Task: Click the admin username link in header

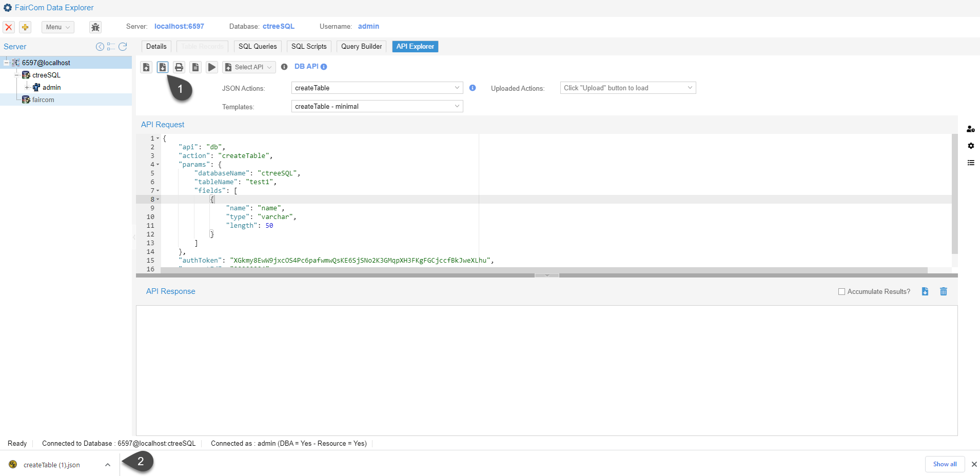Action: coord(368,26)
